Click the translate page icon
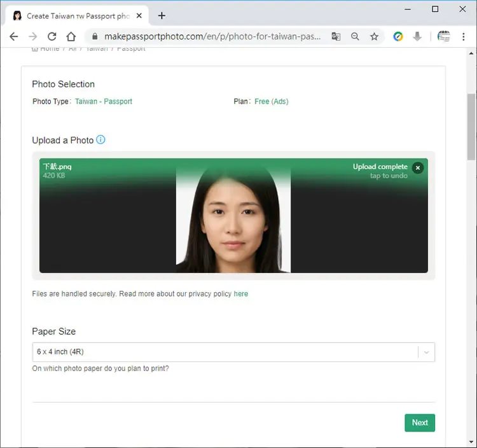Screen dimensions: 477x448 pos(336,36)
